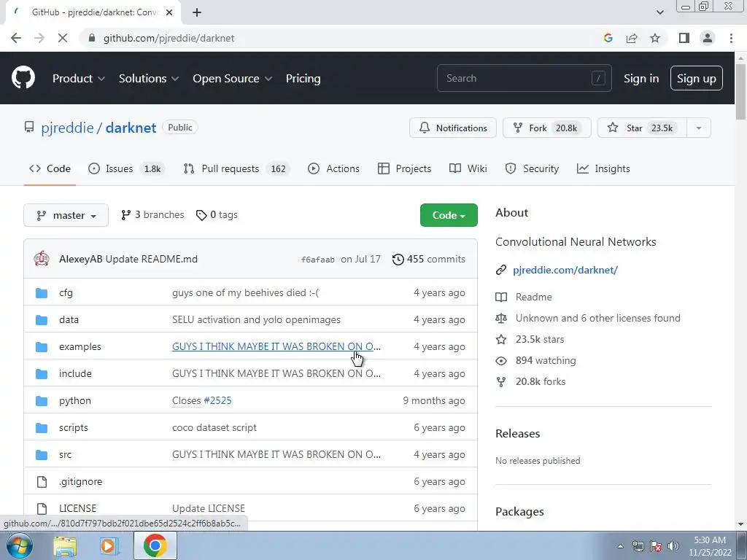
Task: Click the Notifications button
Action: 452,128
